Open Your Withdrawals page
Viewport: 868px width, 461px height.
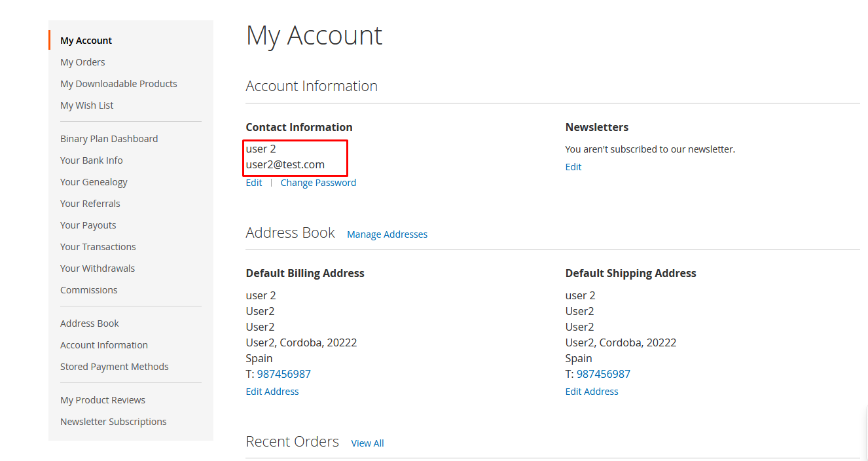[98, 268]
